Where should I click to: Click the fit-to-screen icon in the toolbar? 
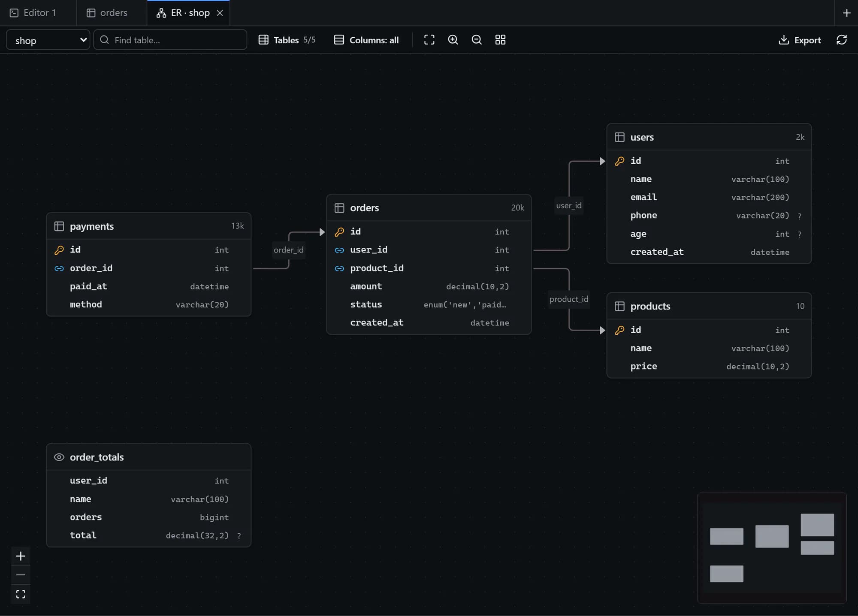click(x=429, y=40)
